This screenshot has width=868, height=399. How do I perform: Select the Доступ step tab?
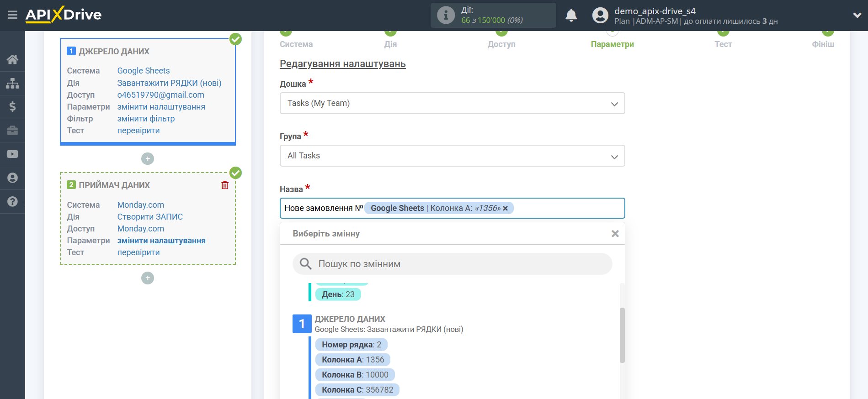[501, 44]
